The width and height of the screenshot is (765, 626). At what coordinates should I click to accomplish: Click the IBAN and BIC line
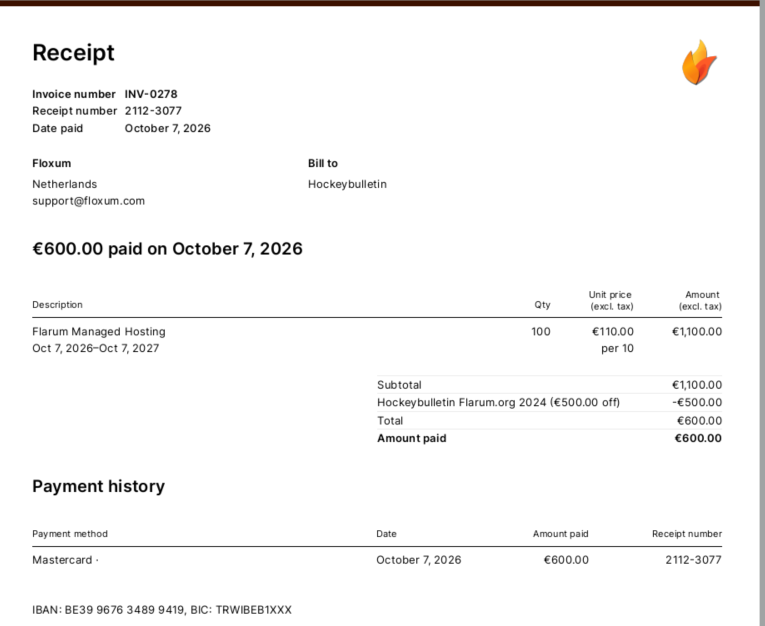162,610
